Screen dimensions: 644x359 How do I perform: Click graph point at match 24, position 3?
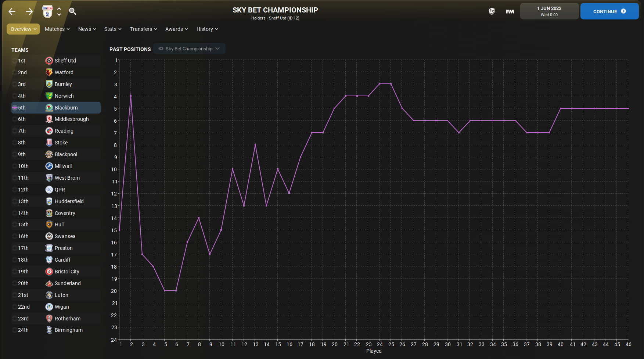click(379, 84)
